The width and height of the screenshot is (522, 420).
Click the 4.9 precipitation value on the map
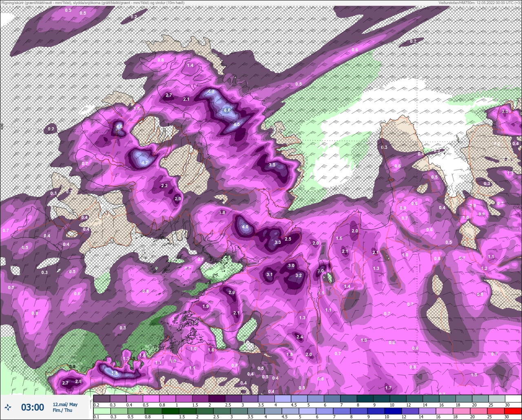point(211,92)
